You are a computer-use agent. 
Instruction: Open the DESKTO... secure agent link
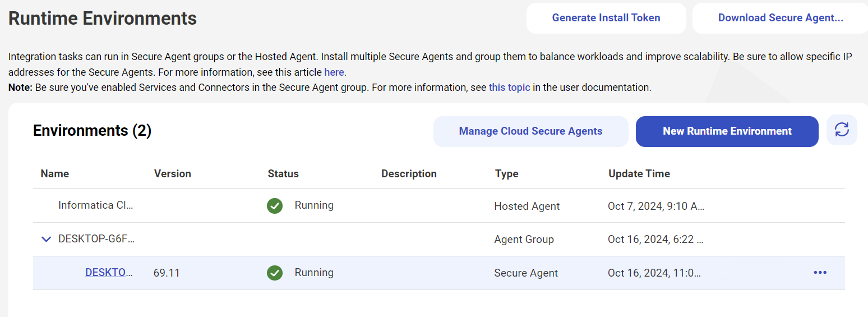pyautogui.click(x=109, y=273)
